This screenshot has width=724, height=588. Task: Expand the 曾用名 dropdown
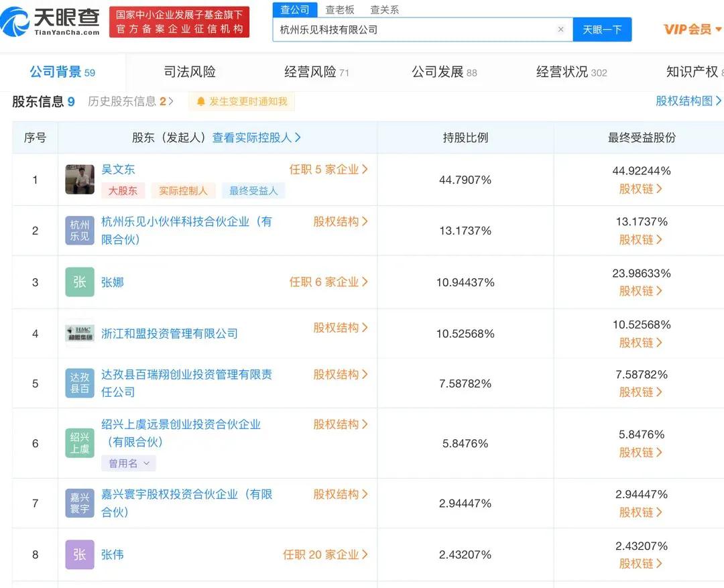pyautogui.click(x=129, y=463)
